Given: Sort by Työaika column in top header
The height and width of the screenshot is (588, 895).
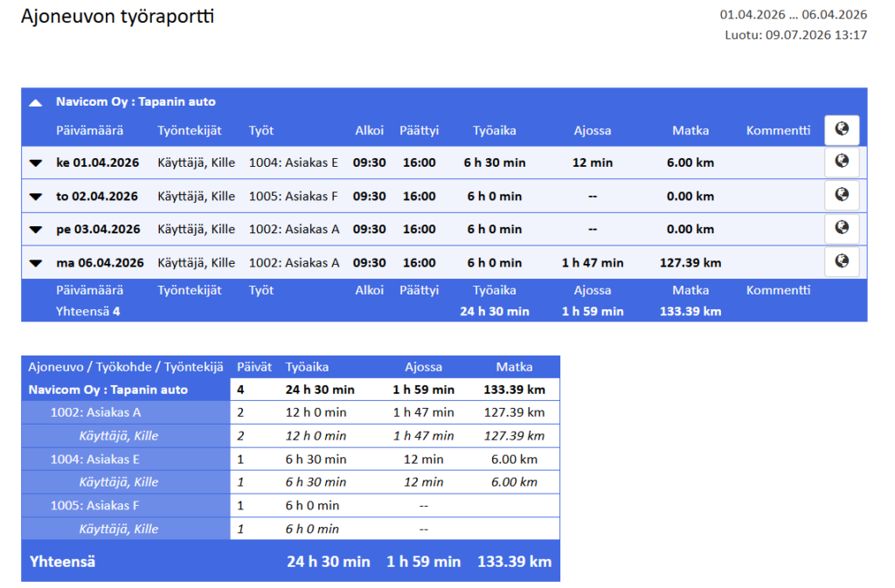Looking at the screenshot, I should [495, 130].
